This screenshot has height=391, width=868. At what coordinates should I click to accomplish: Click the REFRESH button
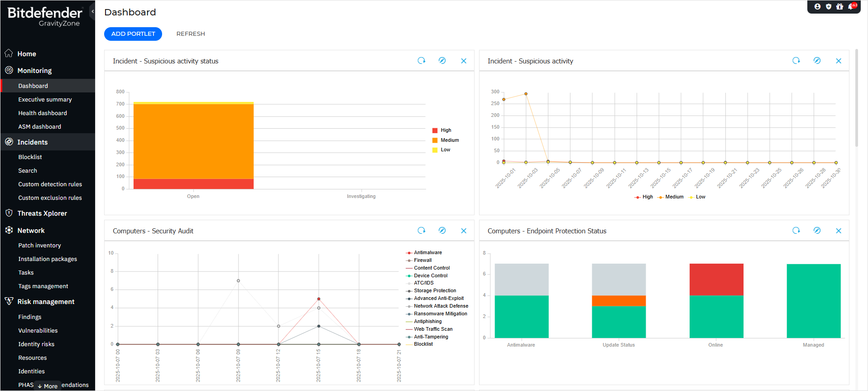pyautogui.click(x=191, y=34)
